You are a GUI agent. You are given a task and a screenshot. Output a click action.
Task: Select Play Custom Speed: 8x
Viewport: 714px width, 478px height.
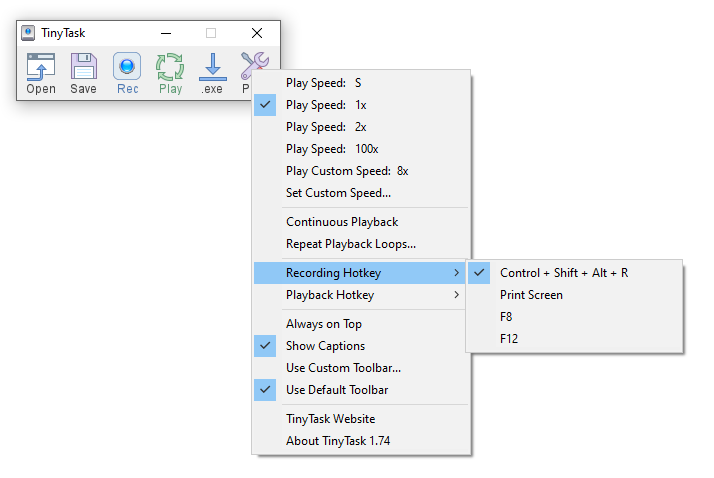(362, 171)
